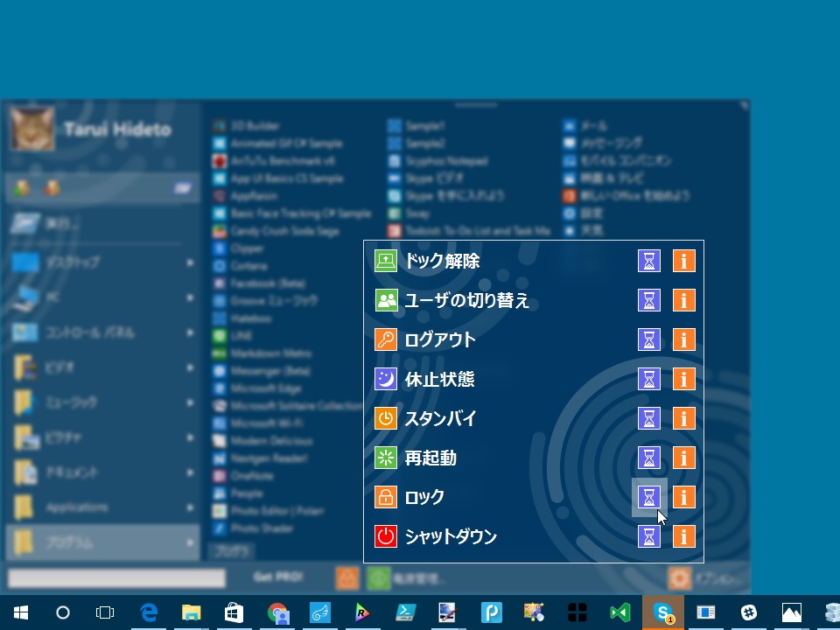
Task: Click the red シャットダウン power icon
Action: [x=386, y=536]
